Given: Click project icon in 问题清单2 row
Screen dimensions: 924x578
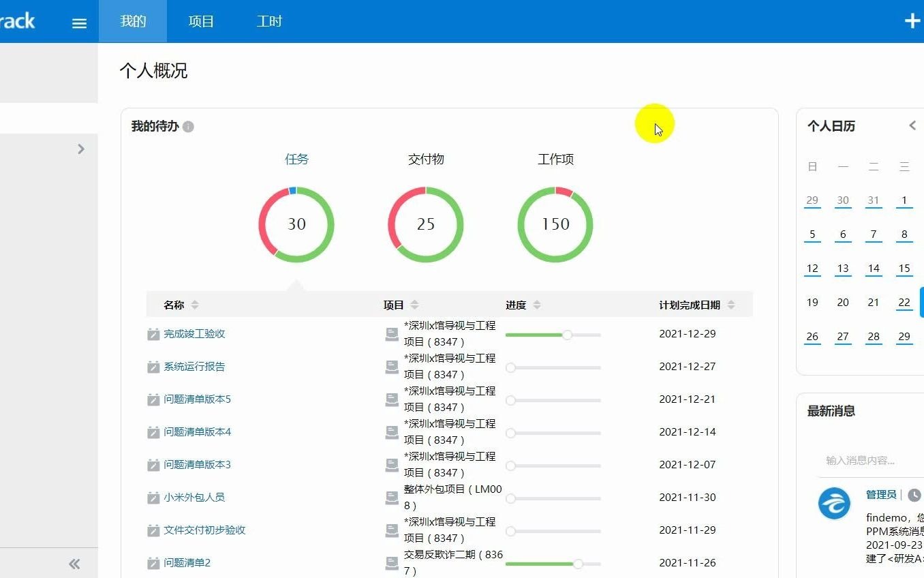Looking at the screenshot, I should click(x=392, y=563).
